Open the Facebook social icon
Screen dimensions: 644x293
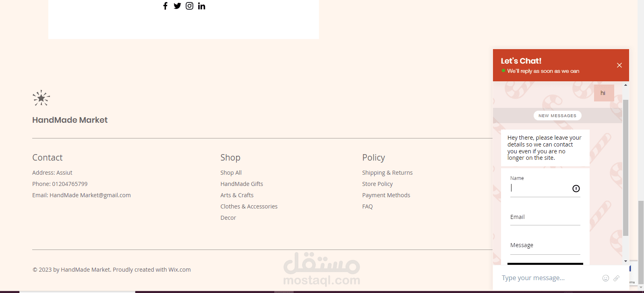[165, 6]
